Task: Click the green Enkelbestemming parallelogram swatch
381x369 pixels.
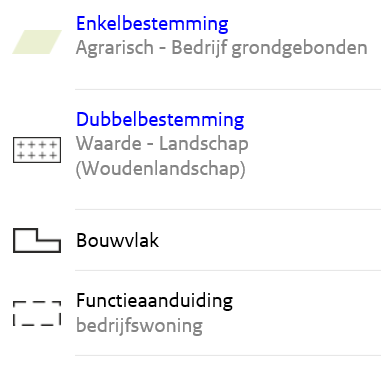Action: (37, 42)
